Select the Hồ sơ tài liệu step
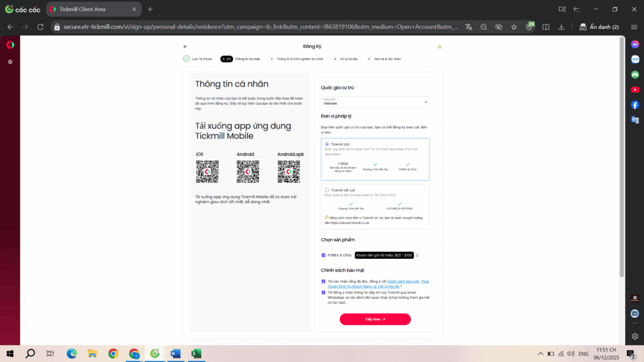 click(345, 59)
